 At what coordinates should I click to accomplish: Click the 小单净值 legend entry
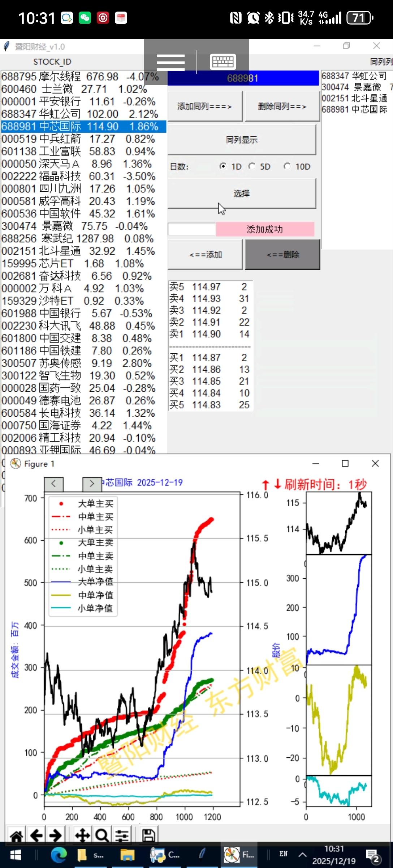(83, 608)
